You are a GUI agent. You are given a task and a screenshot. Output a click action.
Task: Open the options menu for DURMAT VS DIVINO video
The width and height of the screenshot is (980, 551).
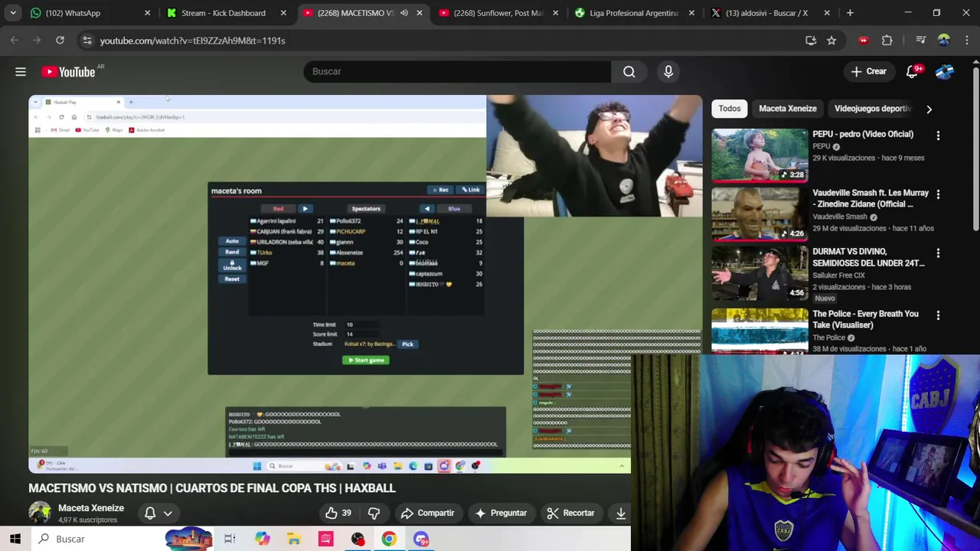pos(938,253)
